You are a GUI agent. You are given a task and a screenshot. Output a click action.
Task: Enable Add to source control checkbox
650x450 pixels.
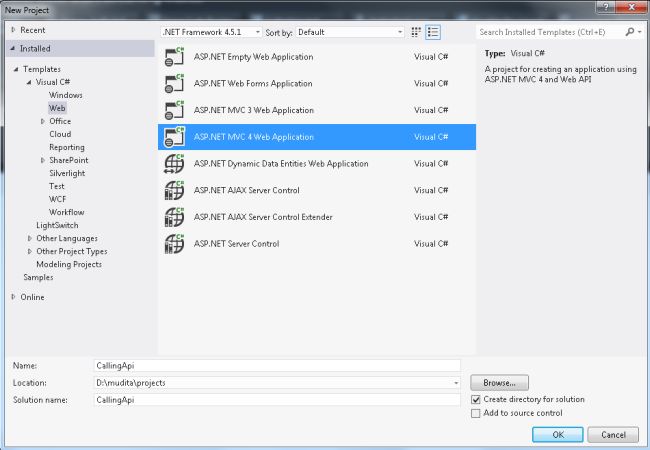click(476, 414)
